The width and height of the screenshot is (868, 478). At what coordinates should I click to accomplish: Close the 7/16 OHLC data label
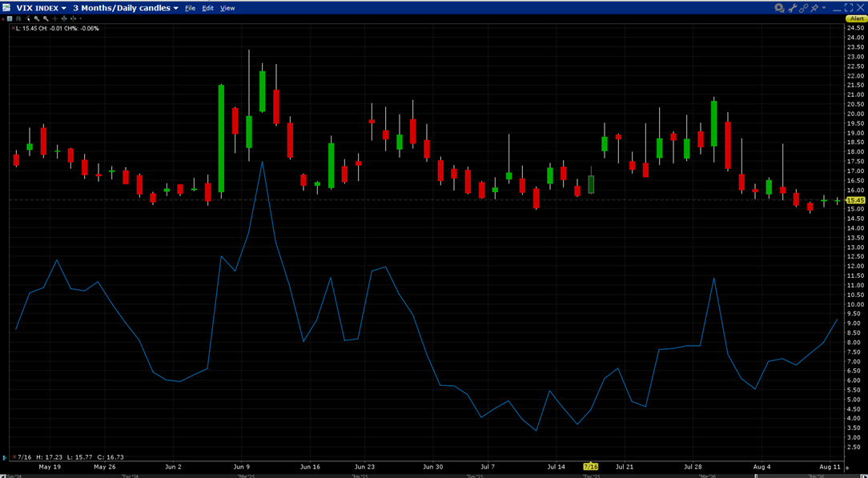coord(14,457)
